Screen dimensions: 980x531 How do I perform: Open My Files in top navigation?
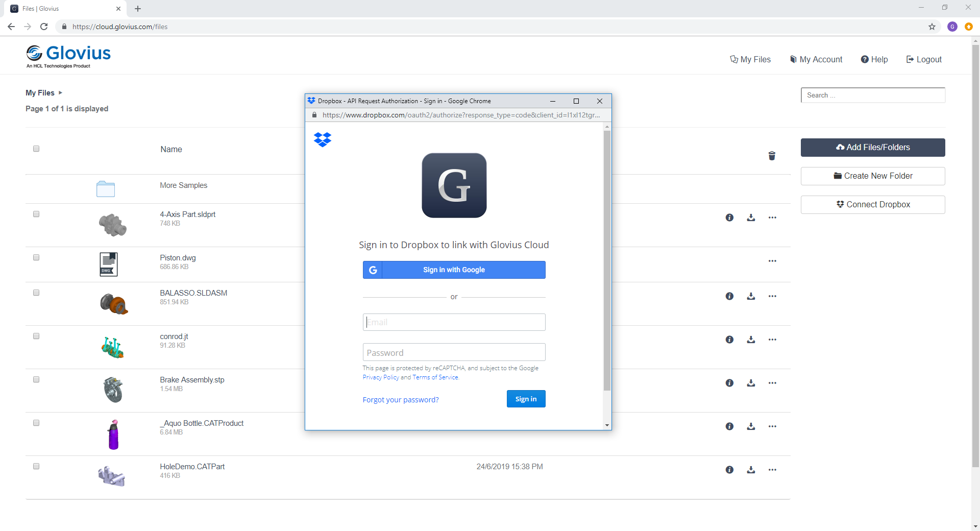(x=750, y=59)
